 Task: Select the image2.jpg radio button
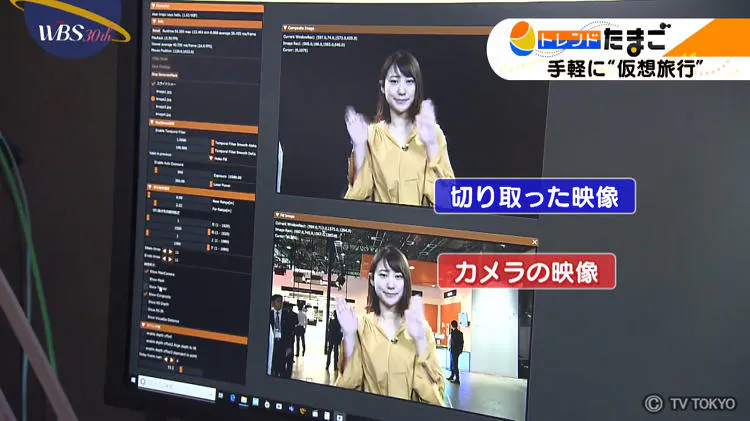(x=153, y=99)
